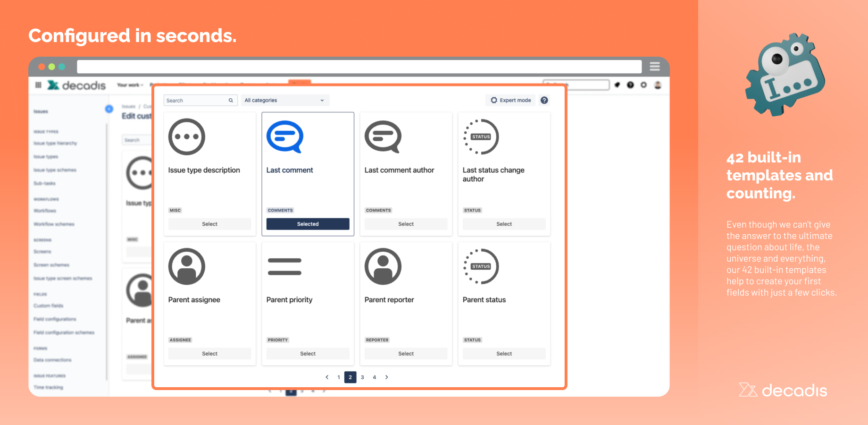The width and height of the screenshot is (868, 425).
Task: Go to the next templates page arrow
Action: pos(386,377)
